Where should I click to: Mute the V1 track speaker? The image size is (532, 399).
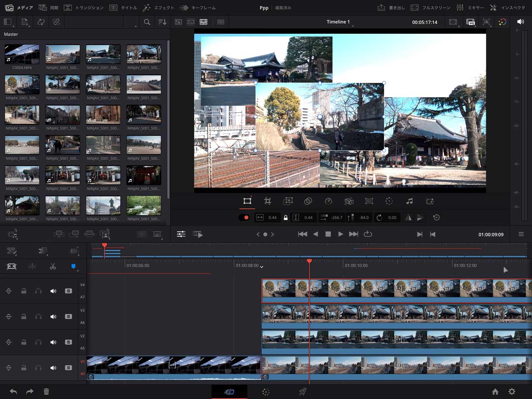53,368
